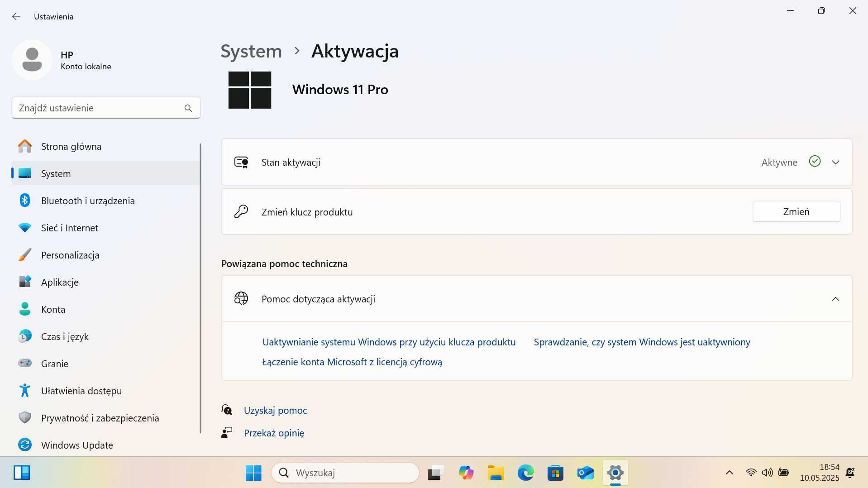The height and width of the screenshot is (488, 868).
Task: Click the paintbrush icon beside Personalizacja
Action: click(x=25, y=254)
